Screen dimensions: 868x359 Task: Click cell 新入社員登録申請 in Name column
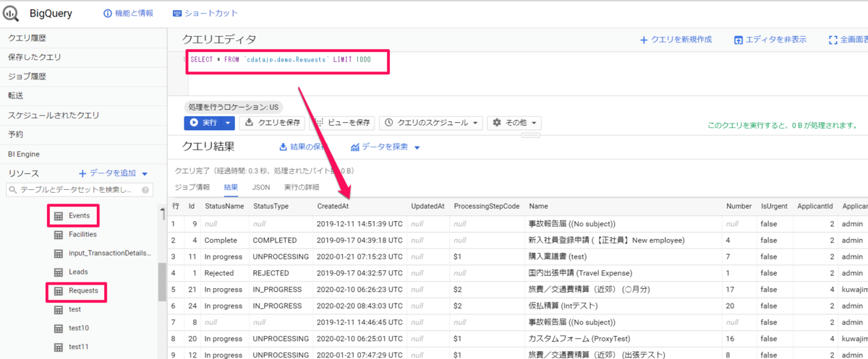point(606,240)
